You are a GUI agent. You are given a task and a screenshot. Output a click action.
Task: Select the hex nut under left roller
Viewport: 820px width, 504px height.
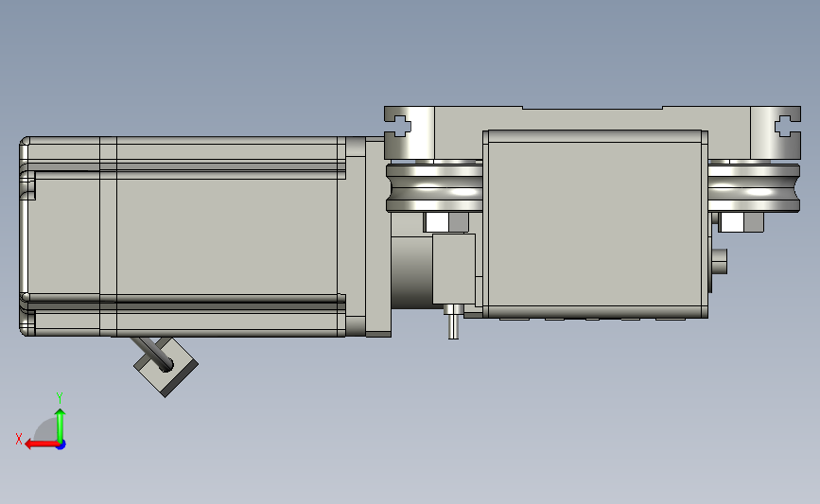click(446, 222)
